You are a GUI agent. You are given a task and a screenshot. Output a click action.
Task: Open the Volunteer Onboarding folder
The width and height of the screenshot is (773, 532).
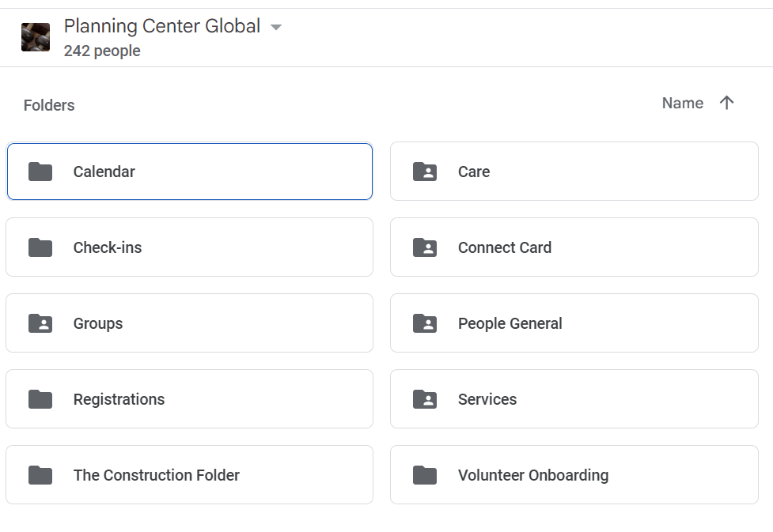(533, 475)
